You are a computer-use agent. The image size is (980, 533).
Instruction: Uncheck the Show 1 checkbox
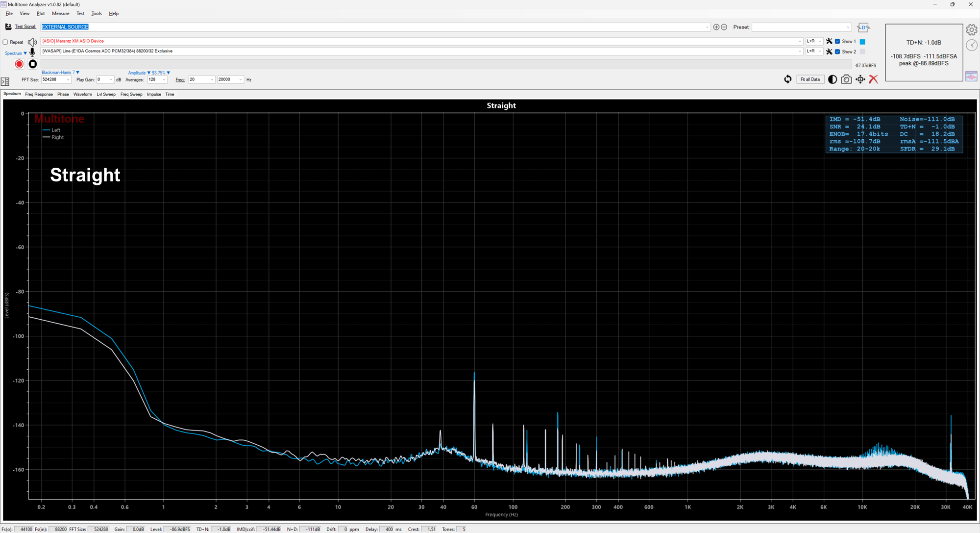(837, 41)
